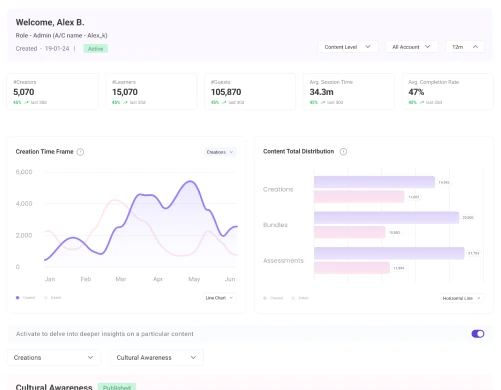Click Created legend marker under bar chart
This screenshot has width=501, height=390.
pyautogui.click(x=265, y=298)
